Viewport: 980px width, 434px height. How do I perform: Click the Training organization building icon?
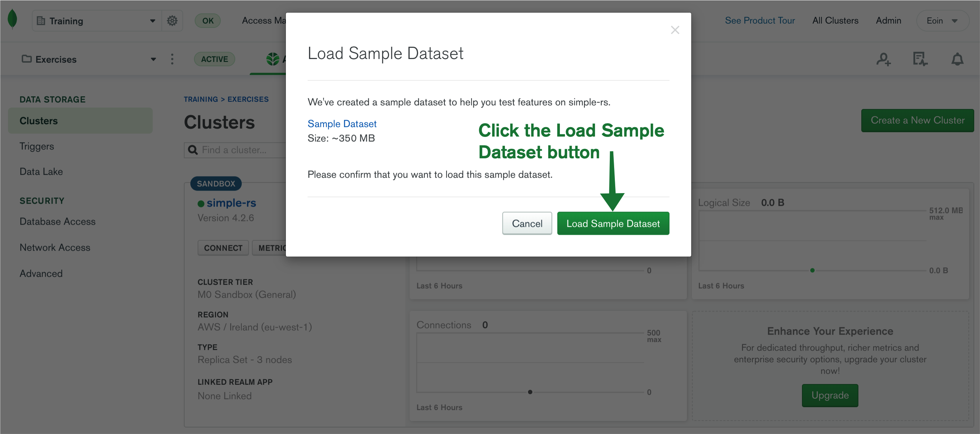pyautogui.click(x=41, y=21)
